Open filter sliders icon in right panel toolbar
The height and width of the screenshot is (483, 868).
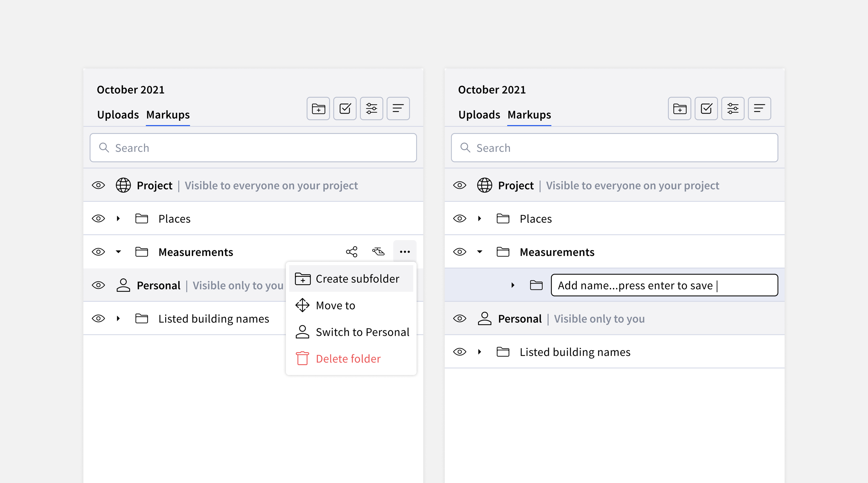(x=733, y=108)
